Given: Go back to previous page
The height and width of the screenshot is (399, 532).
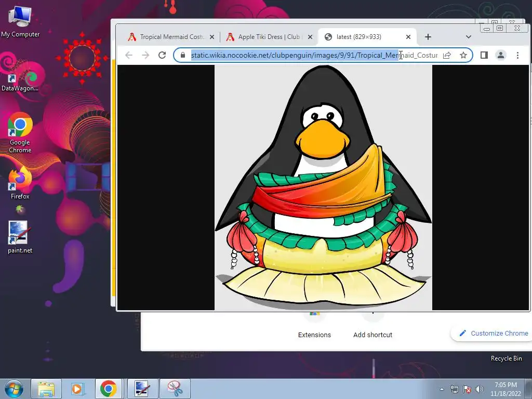Looking at the screenshot, I should click(129, 55).
